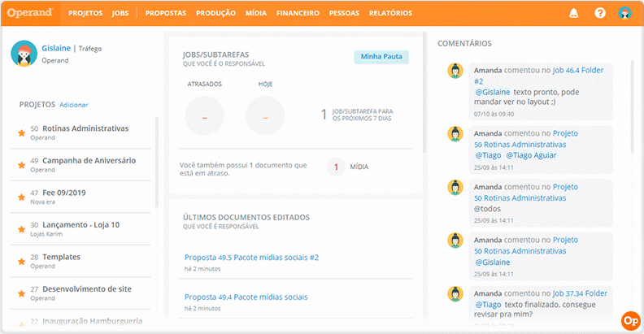Screen dimensions: 644x334
Task: Toggle favorite star for Desenvolvimento de site
Action: point(21,293)
